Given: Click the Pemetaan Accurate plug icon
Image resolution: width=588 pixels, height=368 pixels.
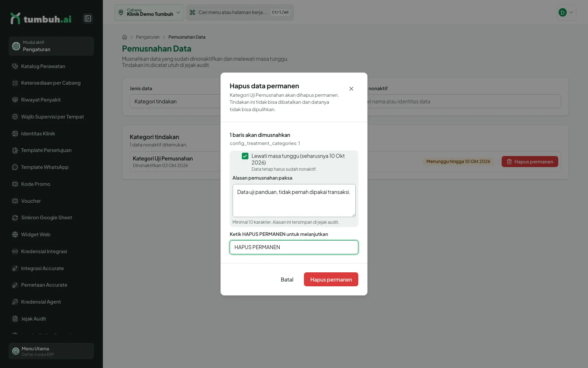Looking at the screenshot, I should point(15,285).
